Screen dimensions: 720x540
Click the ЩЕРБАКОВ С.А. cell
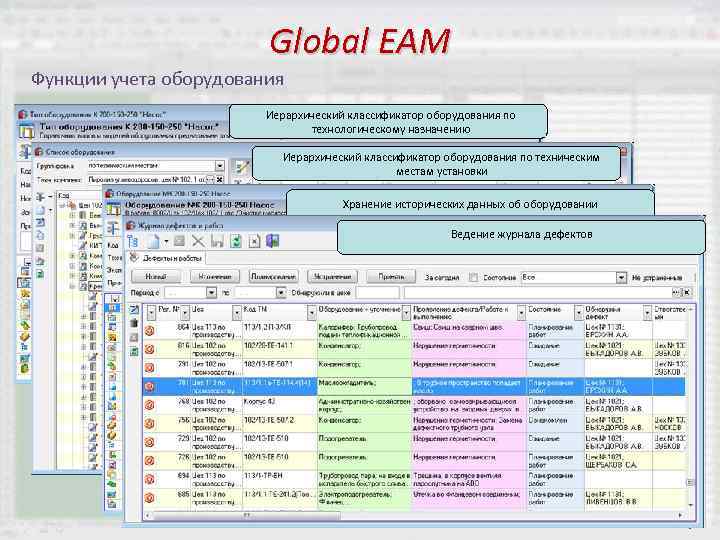618,461
